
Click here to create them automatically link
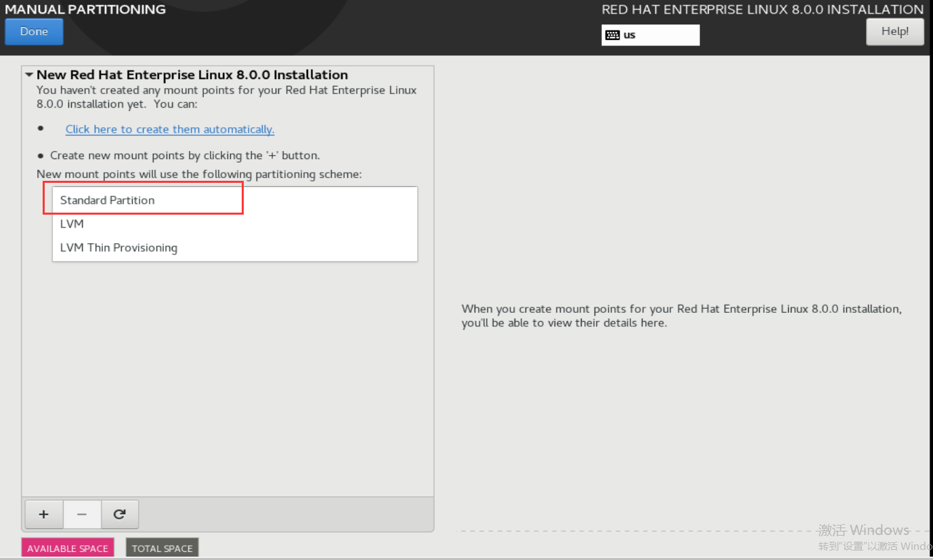click(x=170, y=129)
